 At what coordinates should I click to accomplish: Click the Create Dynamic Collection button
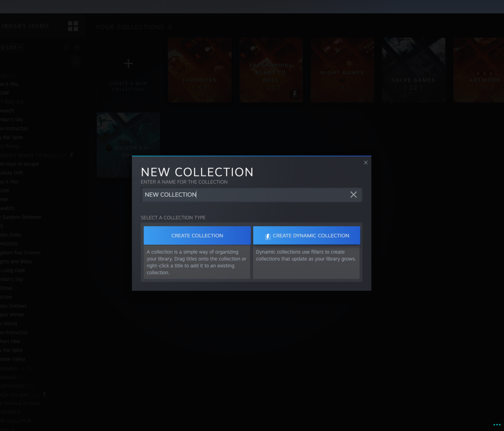[306, 235]
